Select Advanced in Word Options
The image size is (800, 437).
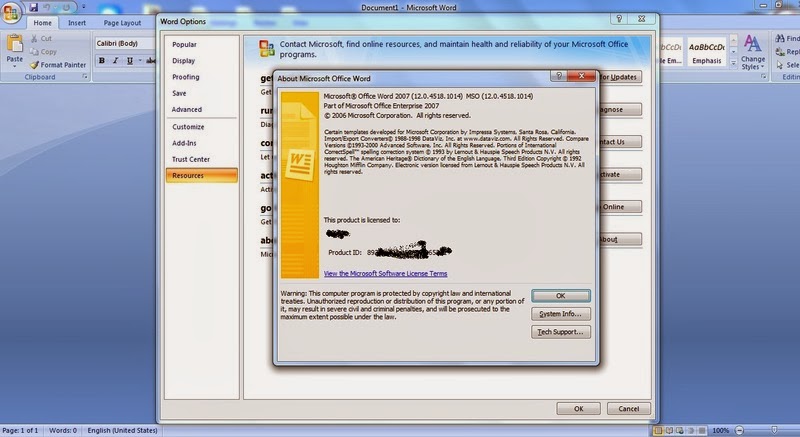[x=202, y=110]
